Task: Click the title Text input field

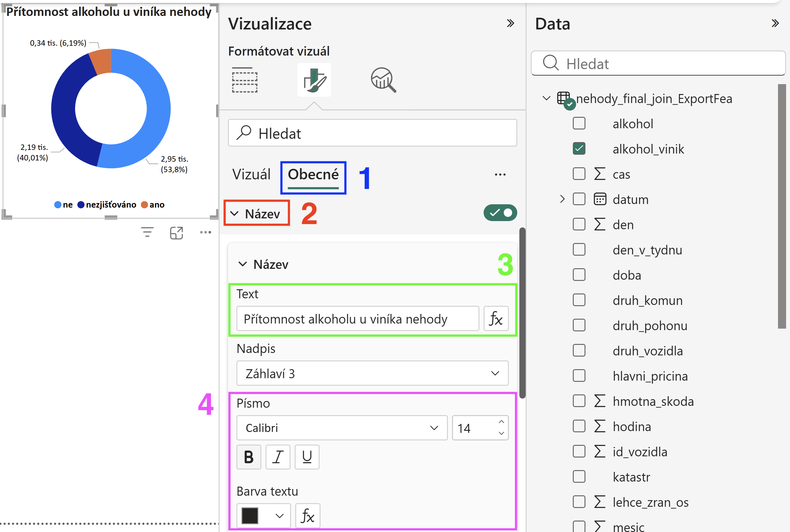Action: point(357,319)
